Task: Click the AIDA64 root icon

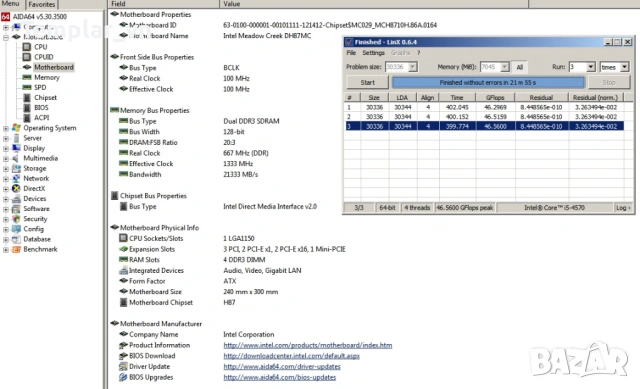Action: 5,17
